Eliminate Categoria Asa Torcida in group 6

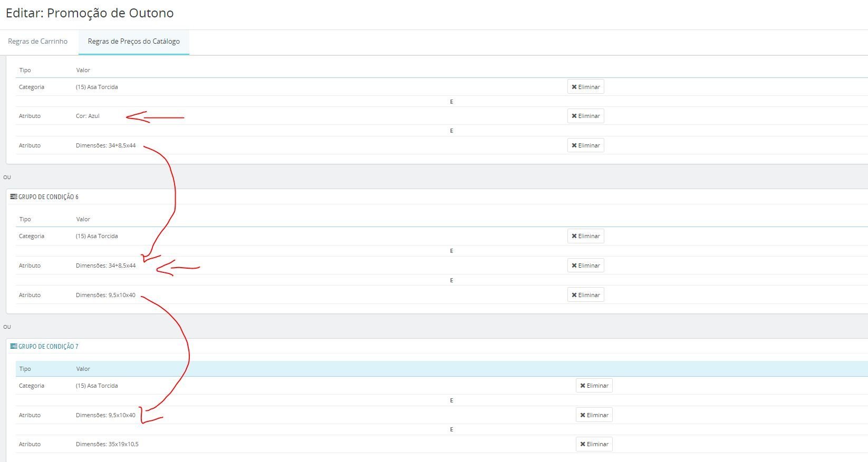tap(585, 236)
